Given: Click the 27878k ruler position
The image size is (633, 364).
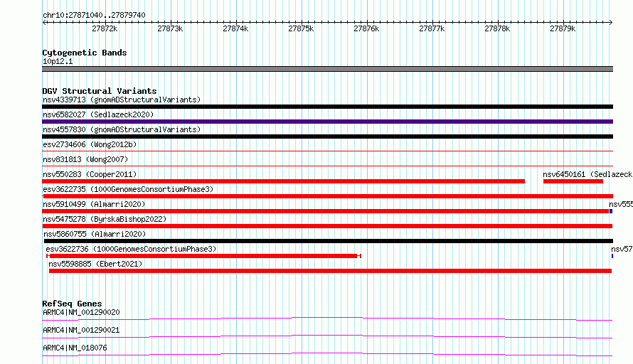Looking at the screenshot, I should coord(497,28).
